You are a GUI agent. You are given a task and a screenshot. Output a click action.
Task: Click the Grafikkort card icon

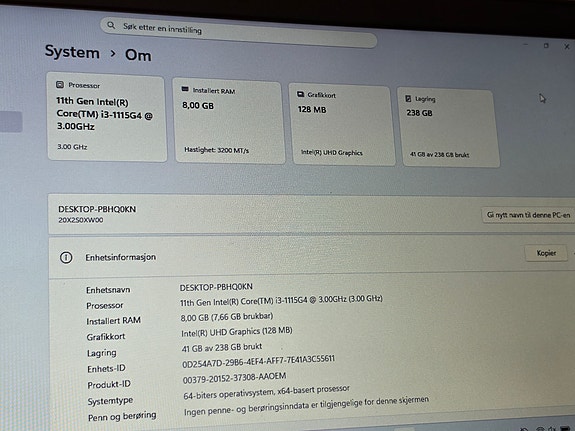(300, 94)
